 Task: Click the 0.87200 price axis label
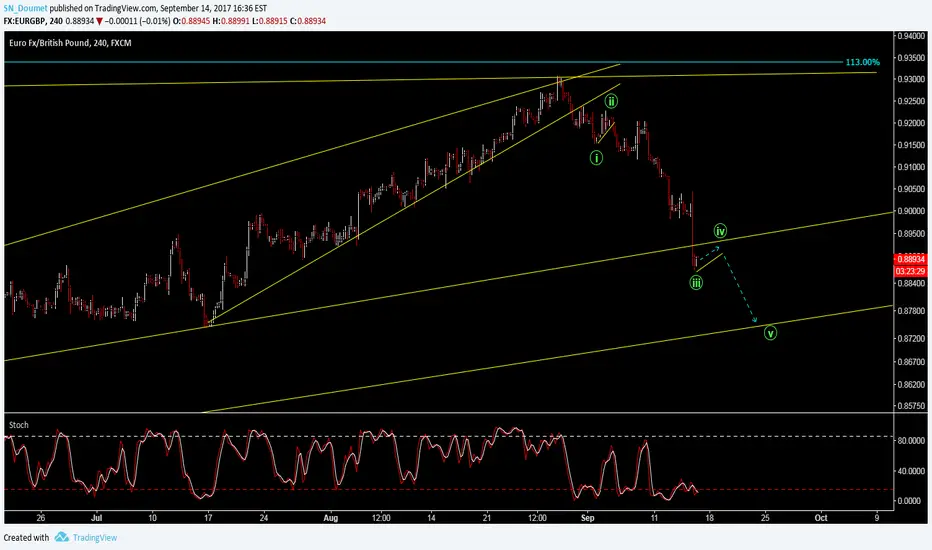(911, 338)
